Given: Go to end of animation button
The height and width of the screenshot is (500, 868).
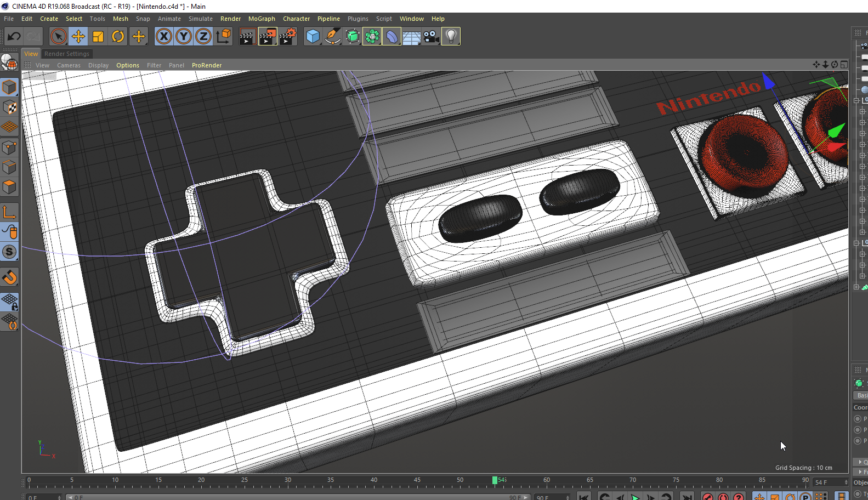Looking at the screenshot, I should [x=687, y=497].
